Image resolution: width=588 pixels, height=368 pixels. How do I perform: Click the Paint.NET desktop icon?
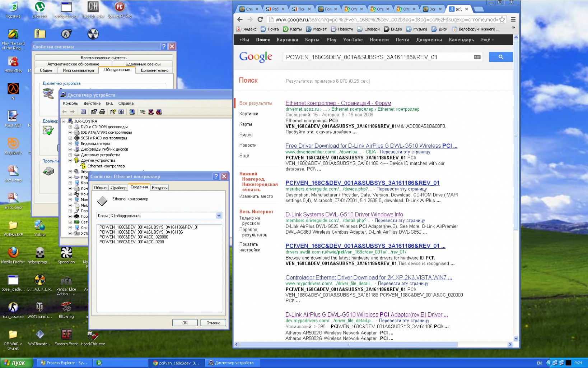coord(13,119)
